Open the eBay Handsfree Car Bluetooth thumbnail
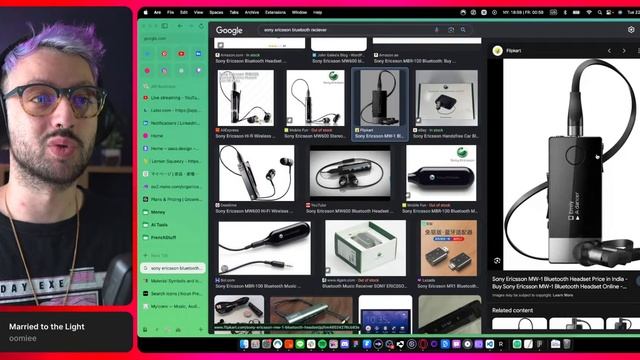Viewport: 640px width, 360px height. click(x=447, y=98)
